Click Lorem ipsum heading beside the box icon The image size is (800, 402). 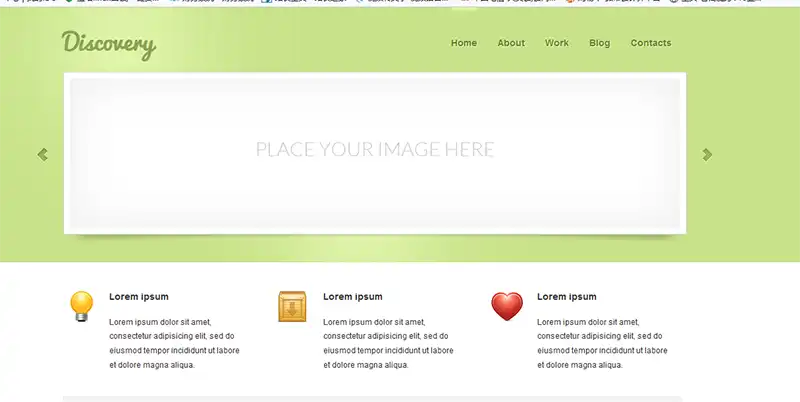(353, 297)
